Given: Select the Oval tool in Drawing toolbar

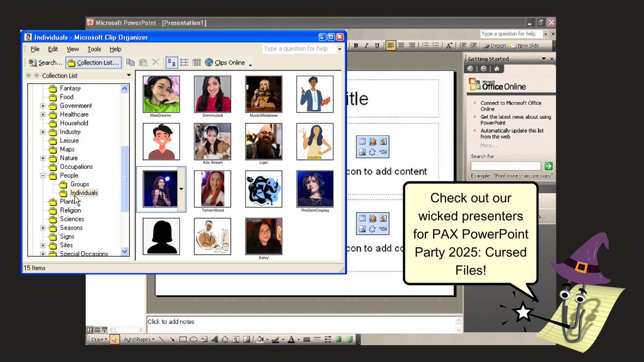Looking at the screenshot, I should tap(193, 339).
